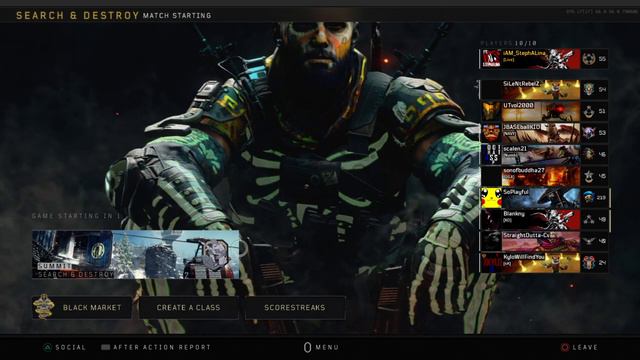
Task: Open Create a Class
Action: [189, 307]
